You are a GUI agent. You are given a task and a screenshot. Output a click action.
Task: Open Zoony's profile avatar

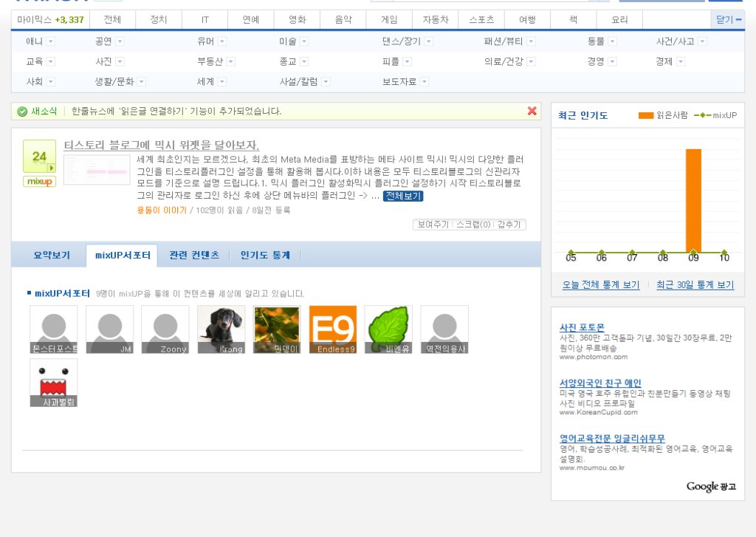point(165,329)
